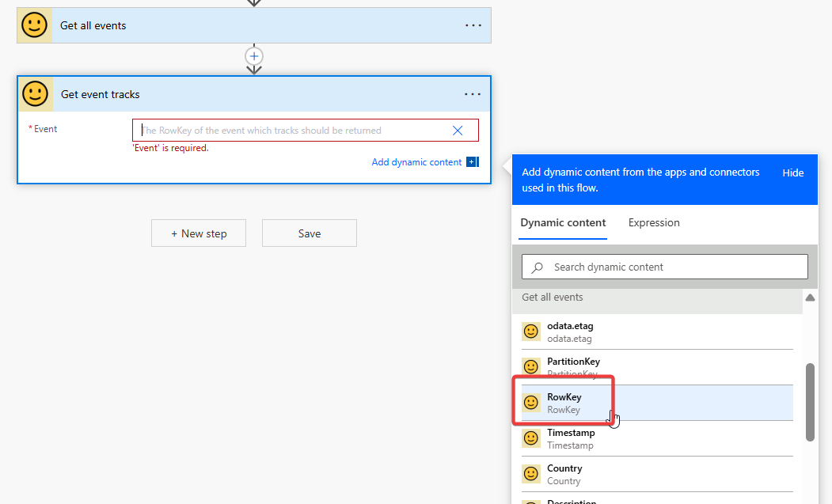Click the New step button
The width and height of the screenshot is (832, 504).
coord(199,233)
